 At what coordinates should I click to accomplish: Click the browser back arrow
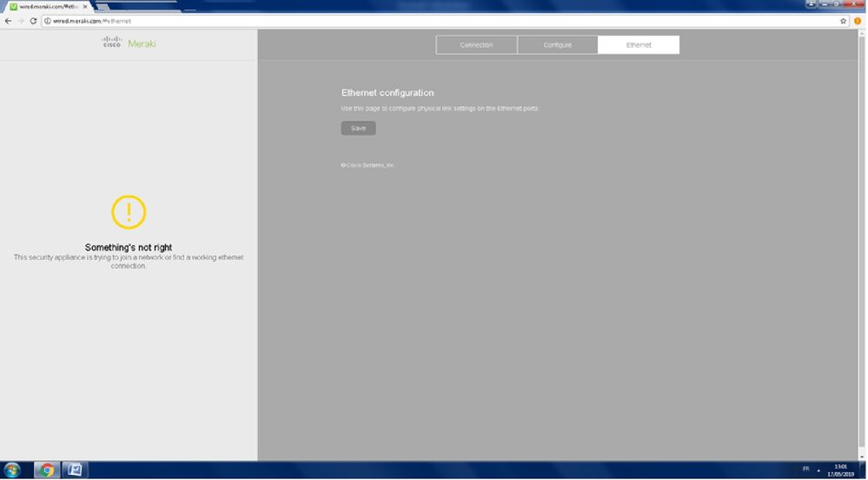coord(8,21)
